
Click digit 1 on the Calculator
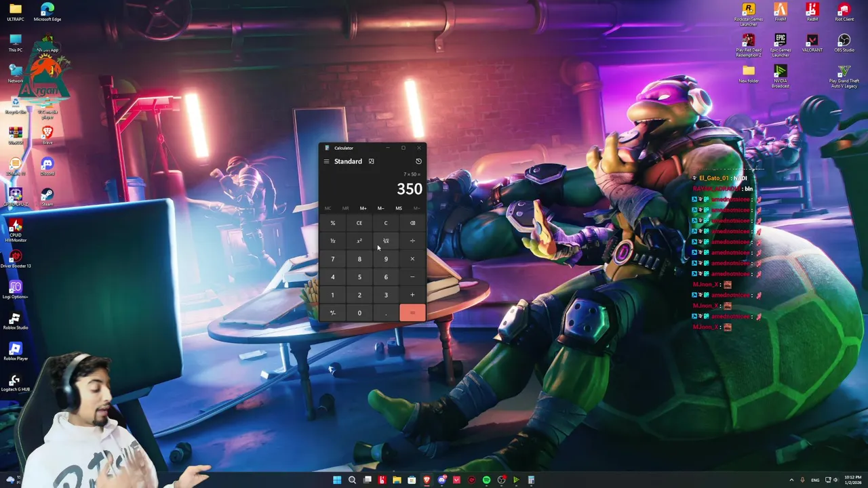pos(332,295)
